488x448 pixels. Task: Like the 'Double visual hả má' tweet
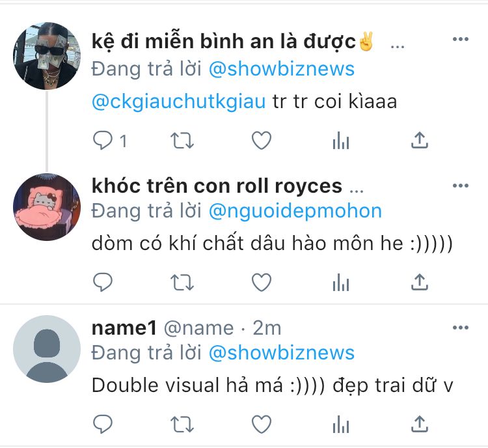262,425
